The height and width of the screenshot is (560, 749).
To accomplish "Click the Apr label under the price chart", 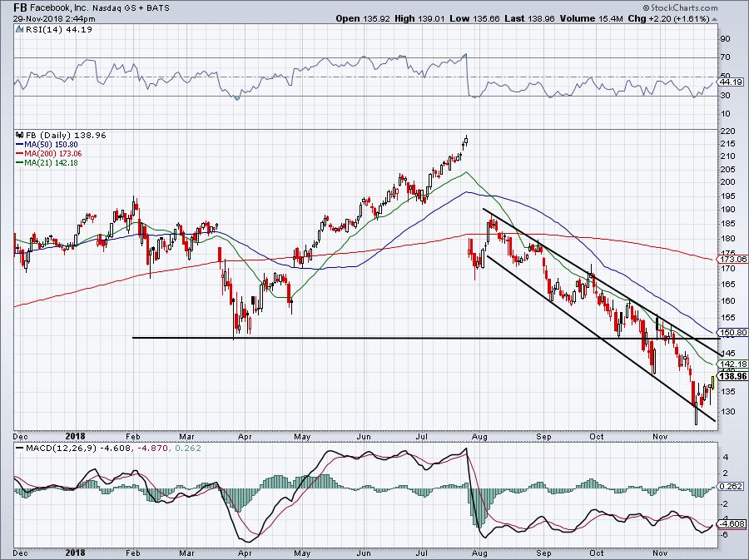I will coord(245,436).
